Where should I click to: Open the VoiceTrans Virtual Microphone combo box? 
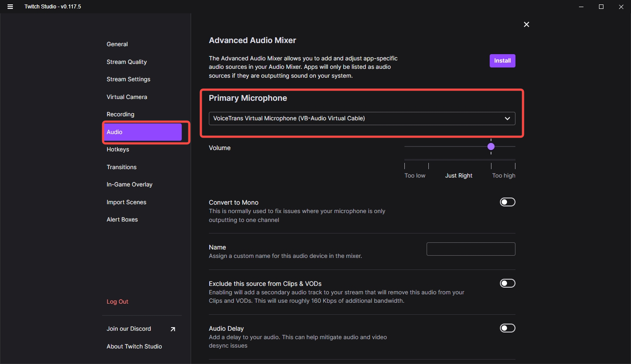click(x=355, y=119)
